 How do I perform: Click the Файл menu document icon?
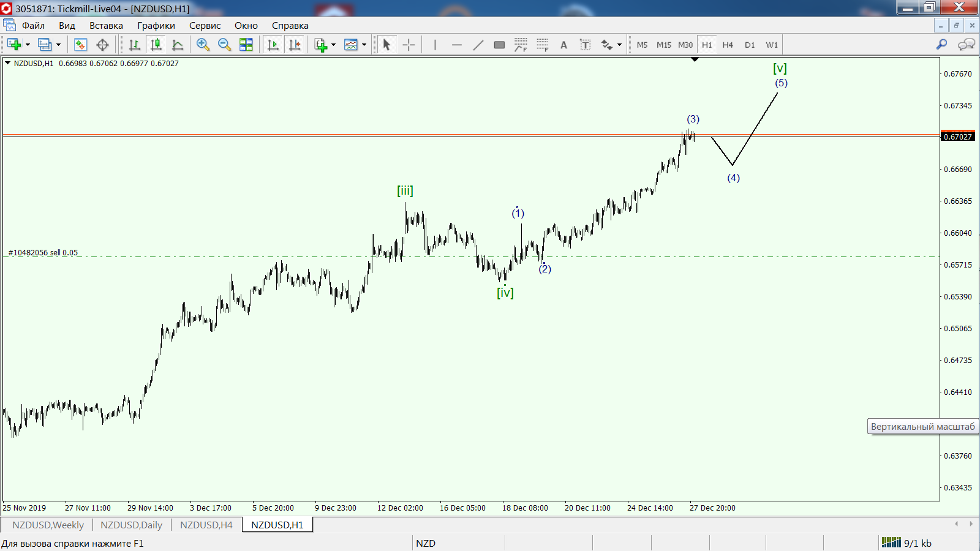point(9,25)
